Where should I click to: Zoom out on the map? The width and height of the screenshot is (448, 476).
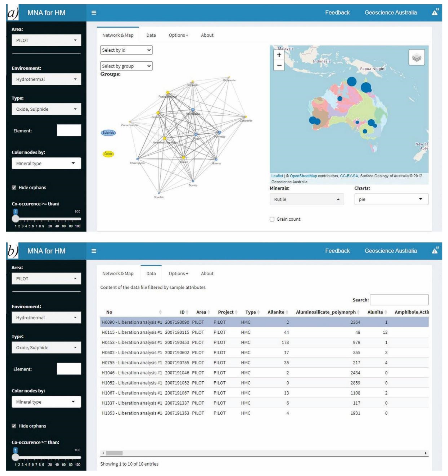pos(279,65)
